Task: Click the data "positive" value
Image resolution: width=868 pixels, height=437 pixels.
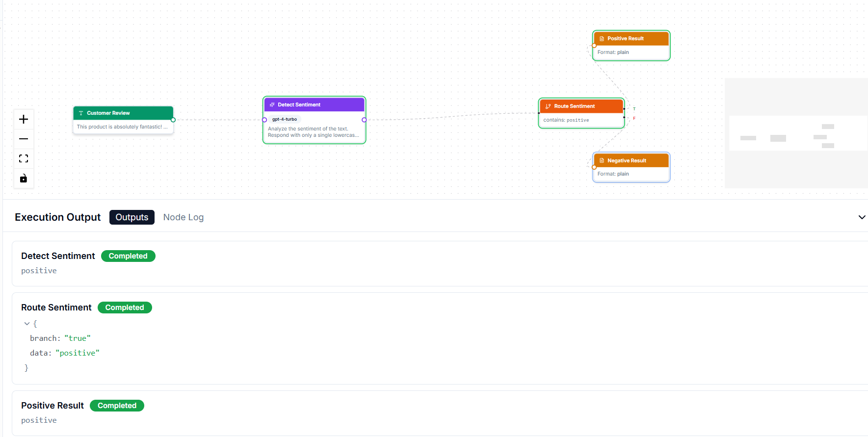Action: (x=78, y=353)
